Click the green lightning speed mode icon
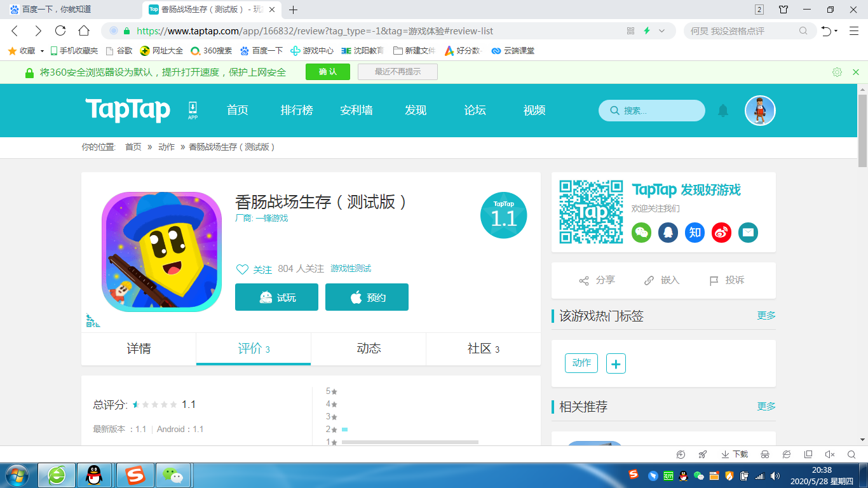868x488 pixels. pyautogui.click(x=647, y=30)
